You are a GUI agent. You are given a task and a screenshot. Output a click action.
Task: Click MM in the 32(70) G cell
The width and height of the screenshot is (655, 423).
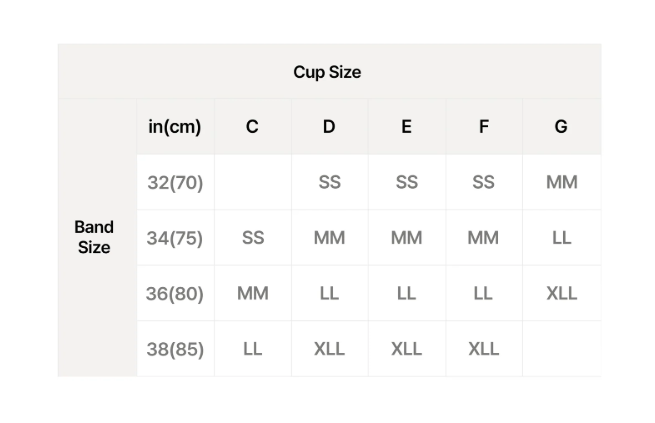click(561, 182)
